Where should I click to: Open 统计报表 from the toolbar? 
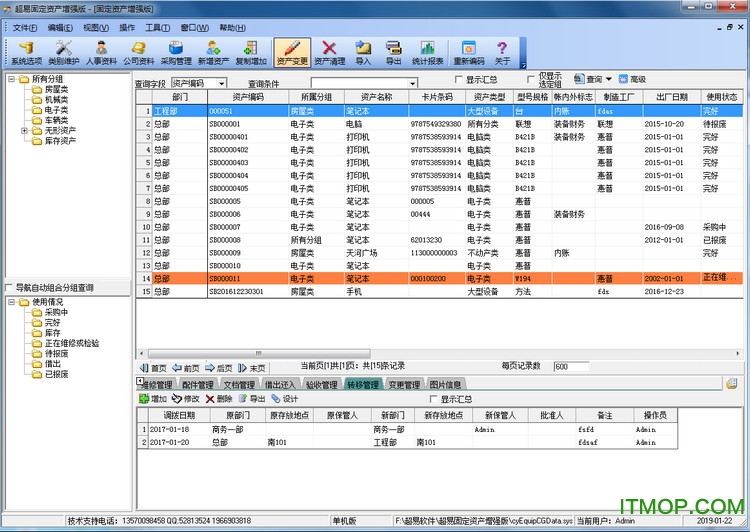427,52
